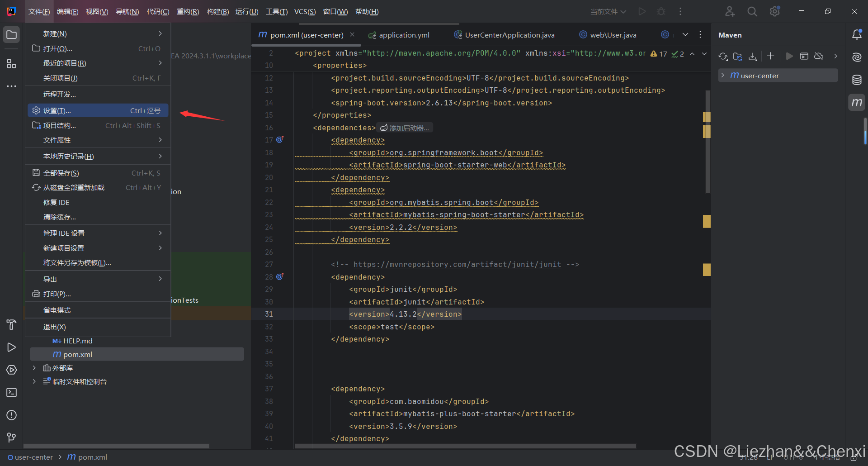The height and width of the screenshot is (466, 868).
Task: Open the Git version control window
Action: tap(12, 437)
